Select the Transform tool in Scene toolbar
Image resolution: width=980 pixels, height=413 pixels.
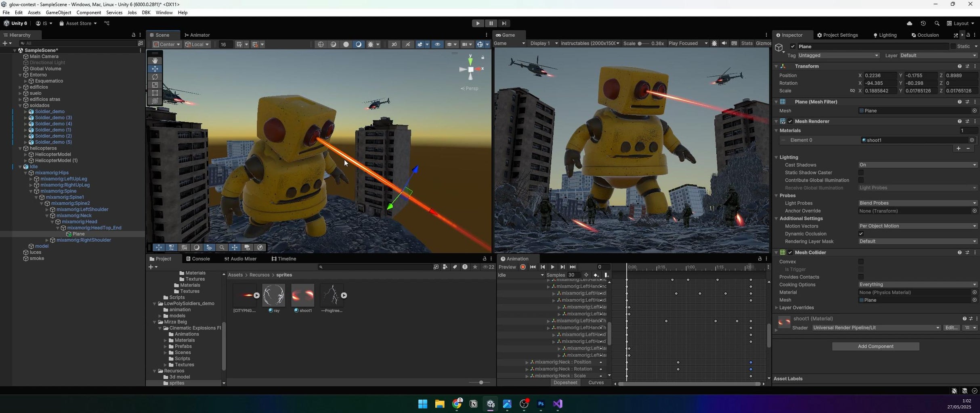[155, 101]
